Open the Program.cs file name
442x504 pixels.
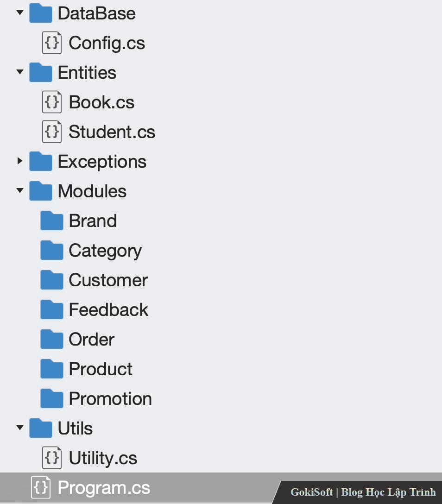pyautogui.click(x=104, y=487)
